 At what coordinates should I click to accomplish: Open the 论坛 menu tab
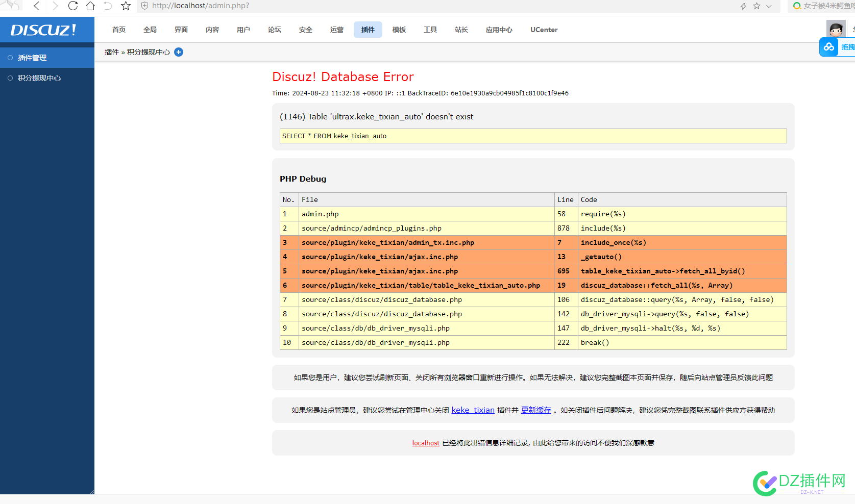pos(275,30)
